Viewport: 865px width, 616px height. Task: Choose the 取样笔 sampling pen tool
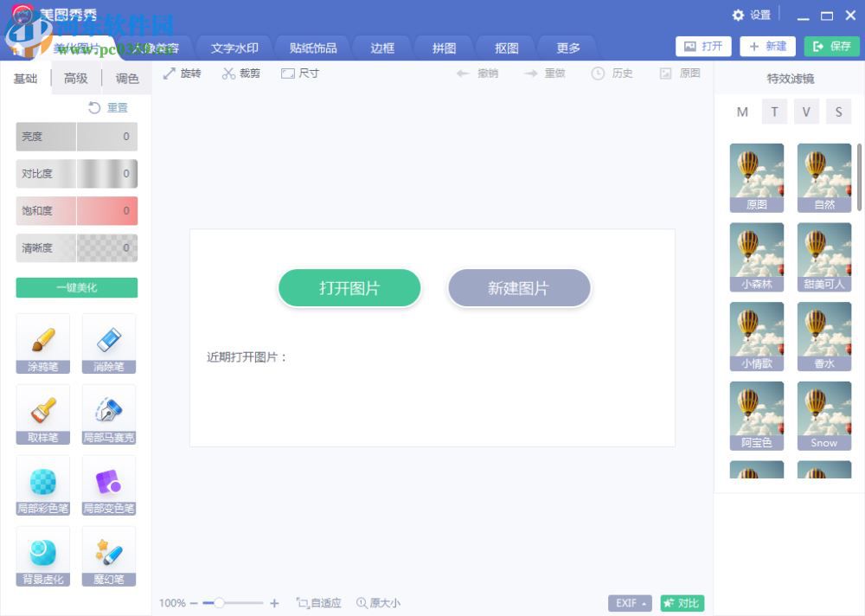click(42, 415)
